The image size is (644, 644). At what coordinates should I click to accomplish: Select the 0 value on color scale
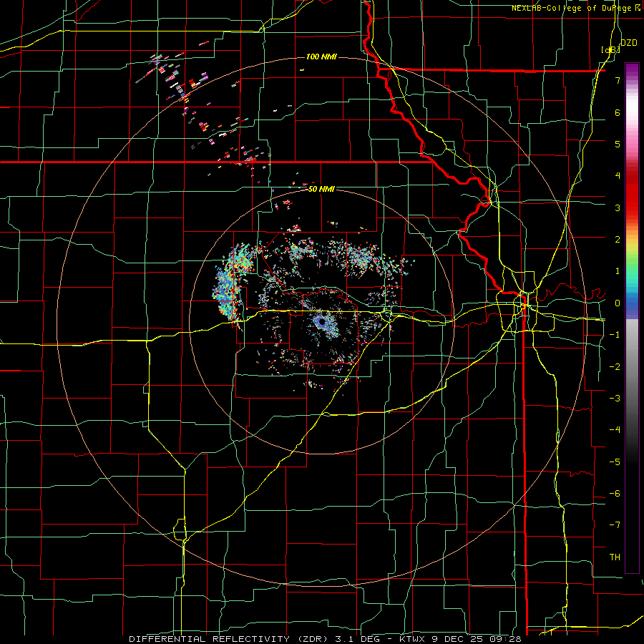pos(618,303)
